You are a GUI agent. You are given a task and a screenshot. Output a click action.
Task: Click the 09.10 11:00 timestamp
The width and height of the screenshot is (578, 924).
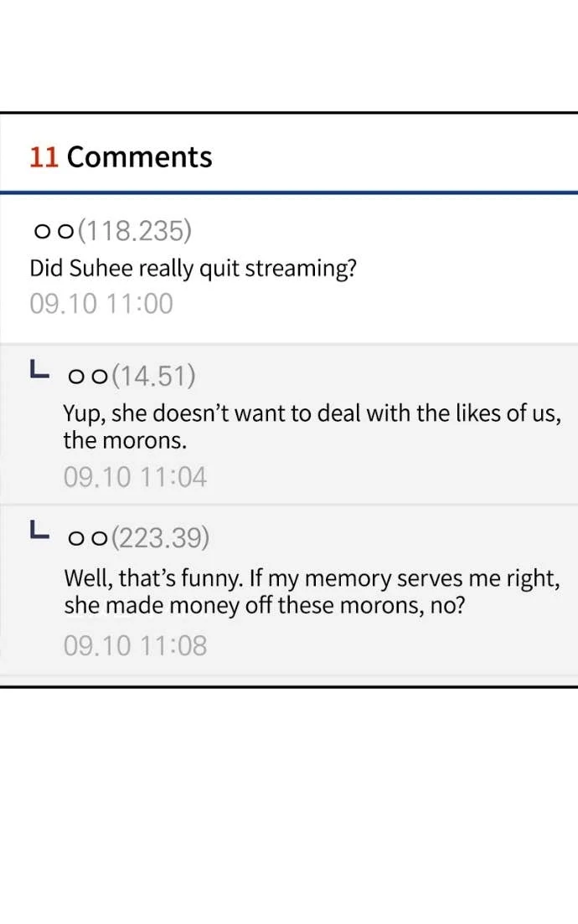(101, 304)
